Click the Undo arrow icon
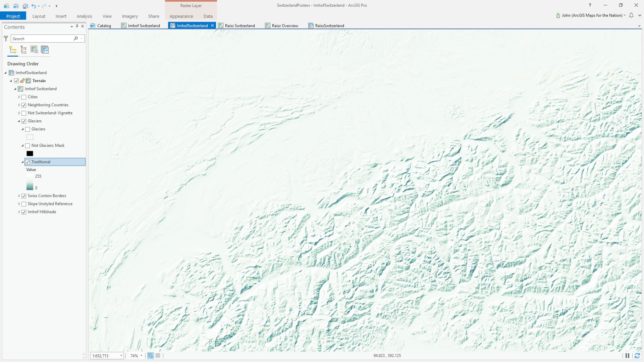The image size is (644, 362). point(34,6)
